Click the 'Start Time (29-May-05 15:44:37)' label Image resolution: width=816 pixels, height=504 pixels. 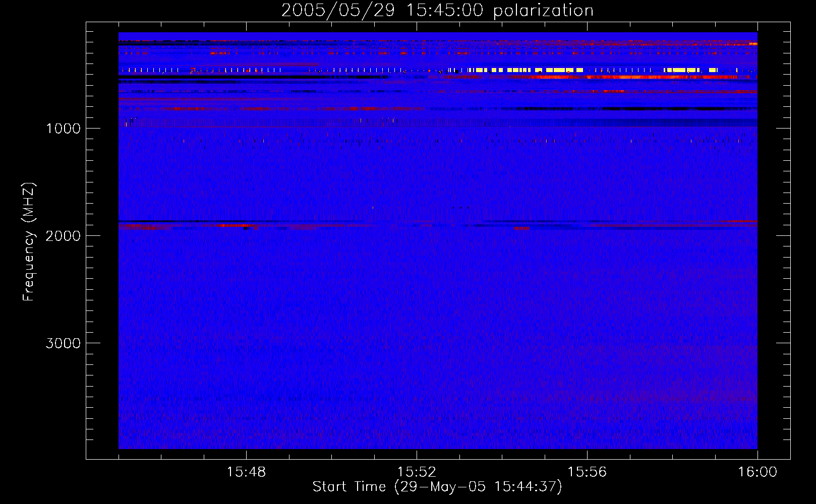coord(437,487)
